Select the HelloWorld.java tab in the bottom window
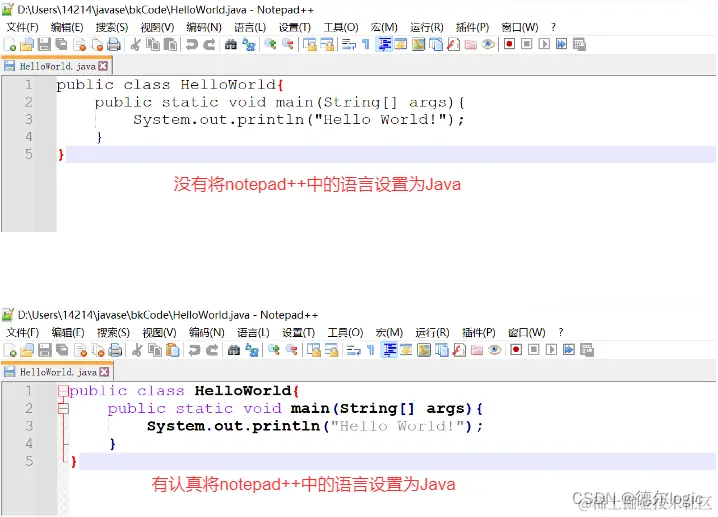This screenshot has width=718, height=517. (x=58, y=372)
